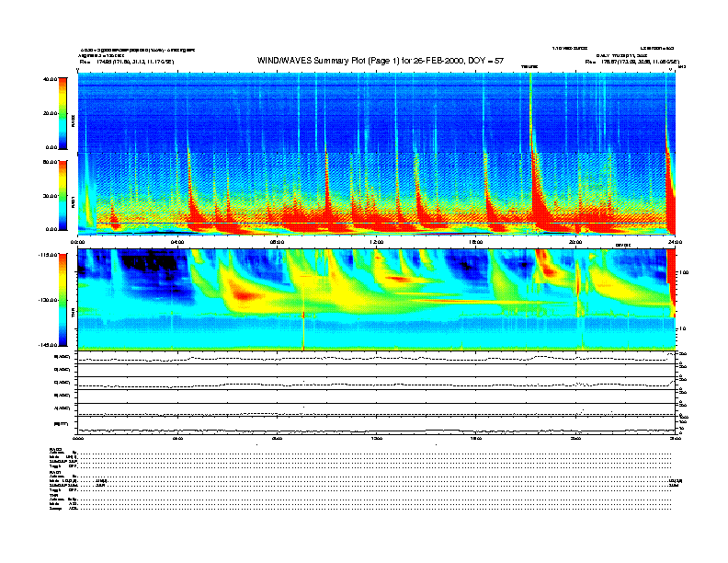Click 20:00 label under RAD1 spectrogram

tap(575, 242)
